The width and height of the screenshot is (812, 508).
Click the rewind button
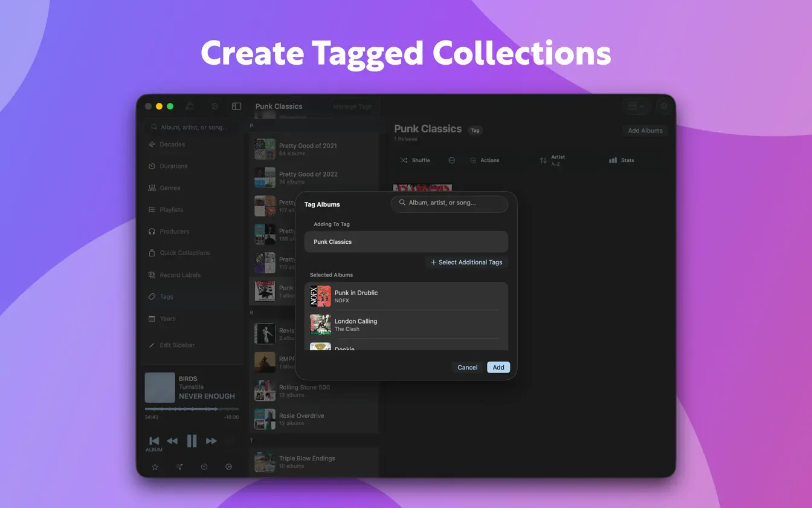172,441
